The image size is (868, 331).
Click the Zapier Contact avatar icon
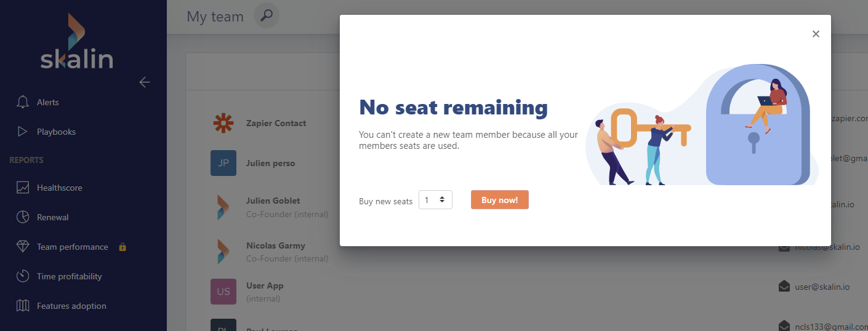coord(223,123)
